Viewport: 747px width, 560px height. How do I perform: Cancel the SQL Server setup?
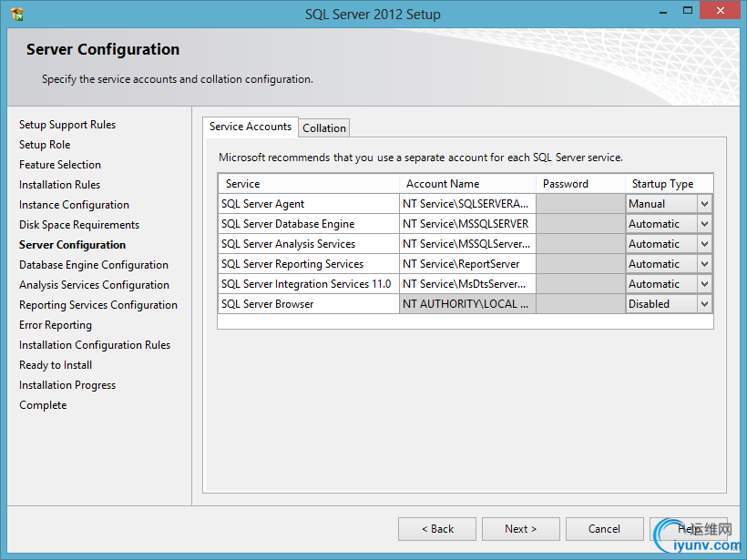(x=605, y=529)
